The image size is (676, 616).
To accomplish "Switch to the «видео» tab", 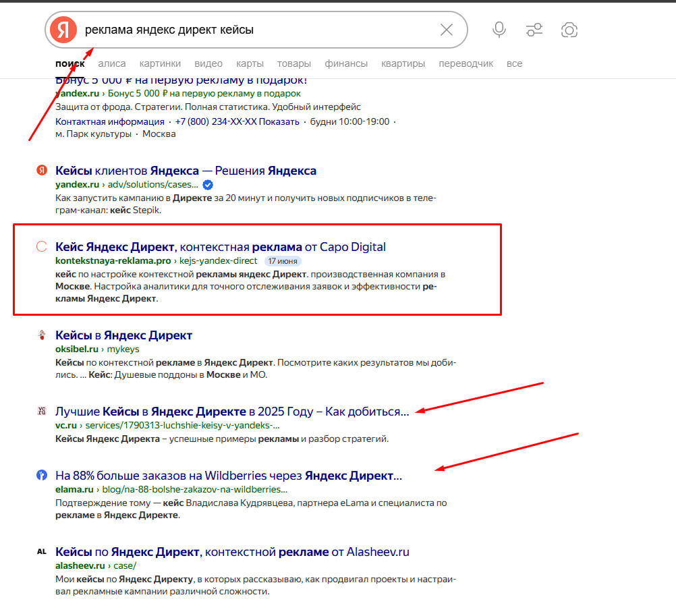I will (x=208, y=63).
